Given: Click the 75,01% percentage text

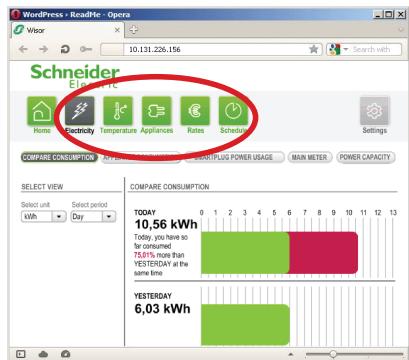Looking at the screenshot, I should [145, 255].
